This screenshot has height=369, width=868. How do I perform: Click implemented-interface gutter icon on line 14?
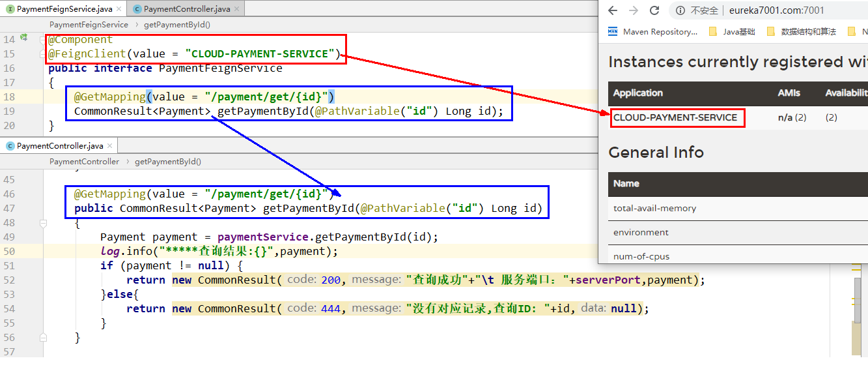coord(24,38)
